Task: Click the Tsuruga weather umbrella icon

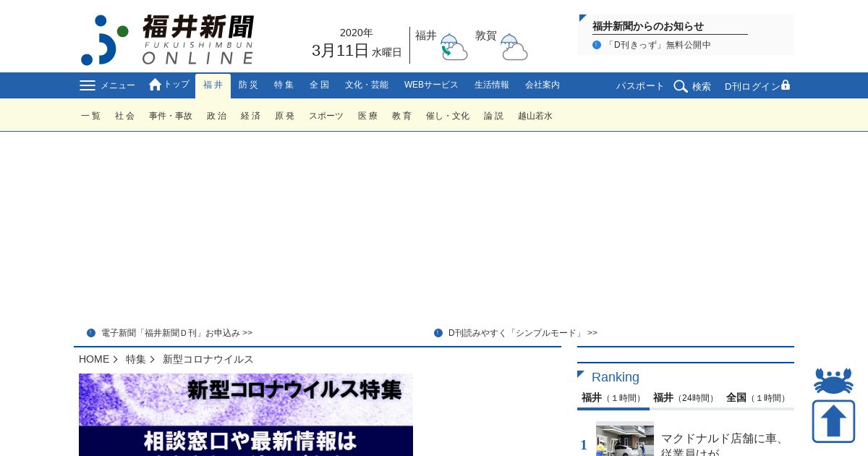Action: click(x=514, y=47)
